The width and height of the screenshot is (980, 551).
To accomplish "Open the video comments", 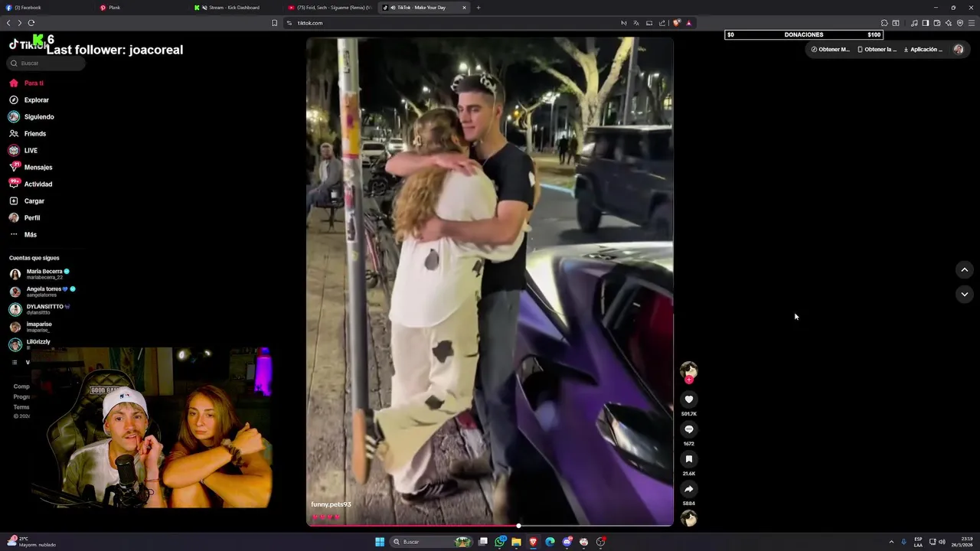I will [688, 429].
